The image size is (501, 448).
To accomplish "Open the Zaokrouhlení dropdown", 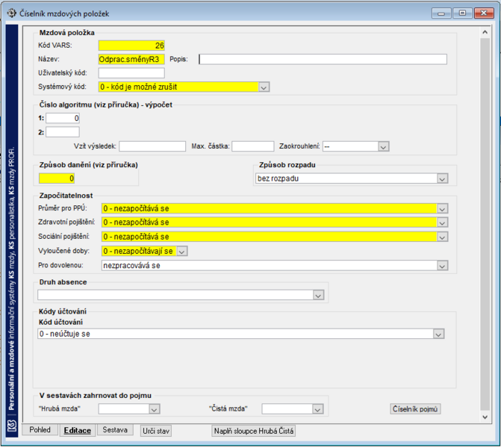I will click(384, 146).
